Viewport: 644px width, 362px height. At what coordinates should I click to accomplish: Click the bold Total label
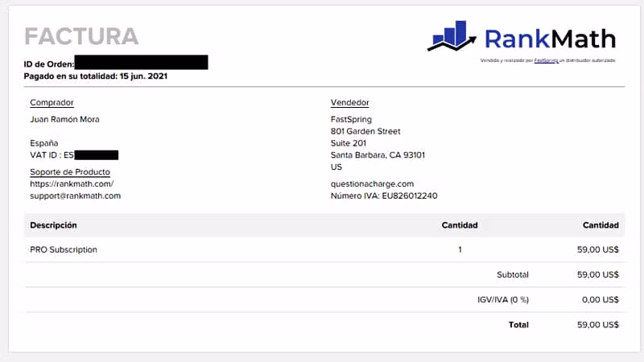click(x=518, y=325)
